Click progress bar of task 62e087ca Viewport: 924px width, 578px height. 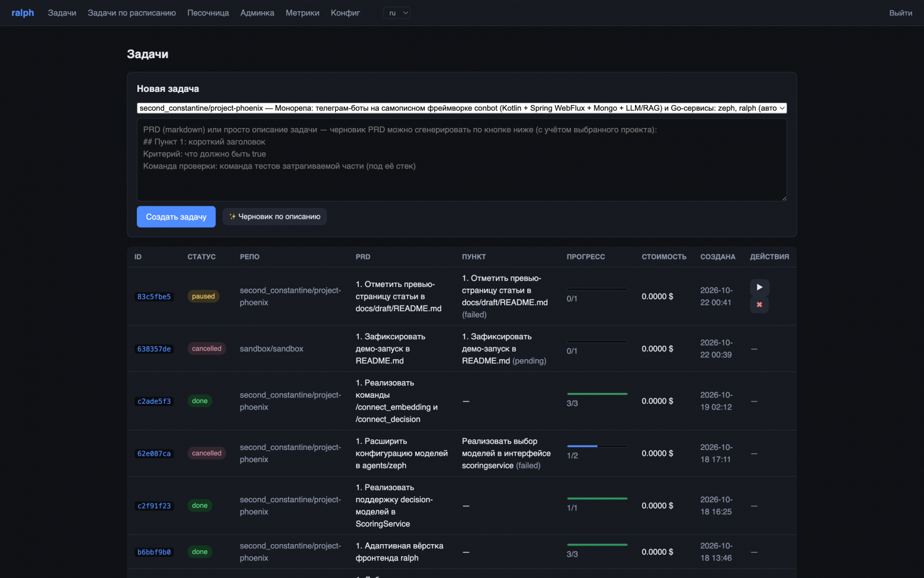(x=597, y=446)
